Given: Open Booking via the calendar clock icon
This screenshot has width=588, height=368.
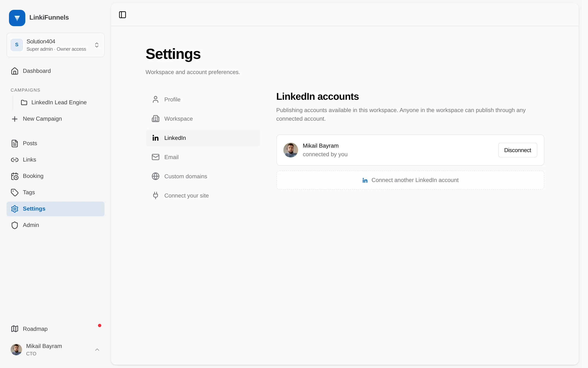Looking at the screenshot, I should [x=14, y=176].
